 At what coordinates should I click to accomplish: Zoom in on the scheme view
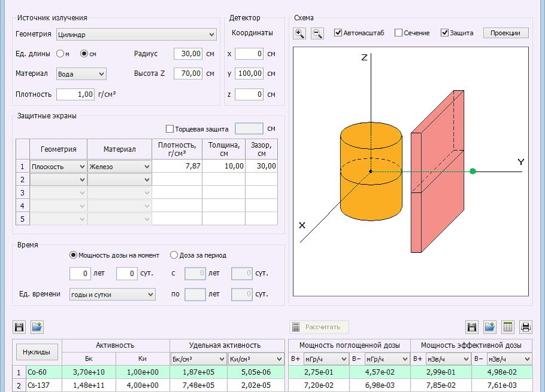(299, 33)
